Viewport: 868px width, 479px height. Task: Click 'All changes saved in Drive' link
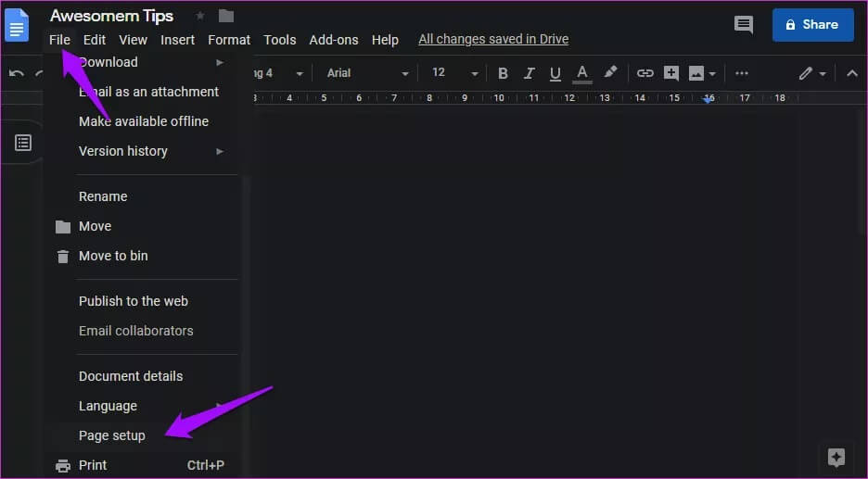tap(493, 39)
